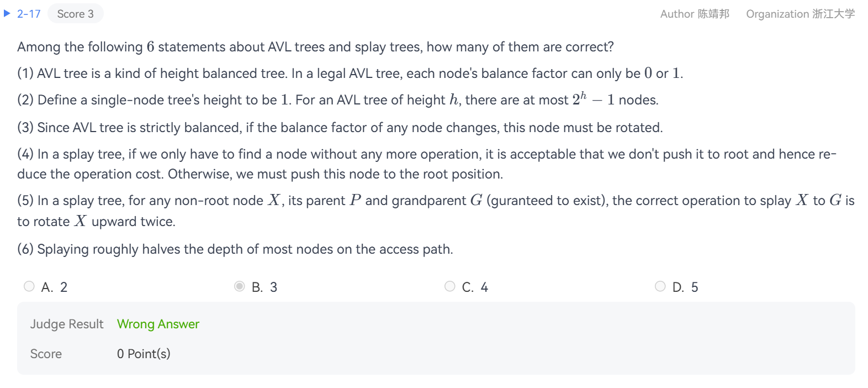Click the Judge Result label
Screen dimensions: 868x388
(x=67, y=324)
